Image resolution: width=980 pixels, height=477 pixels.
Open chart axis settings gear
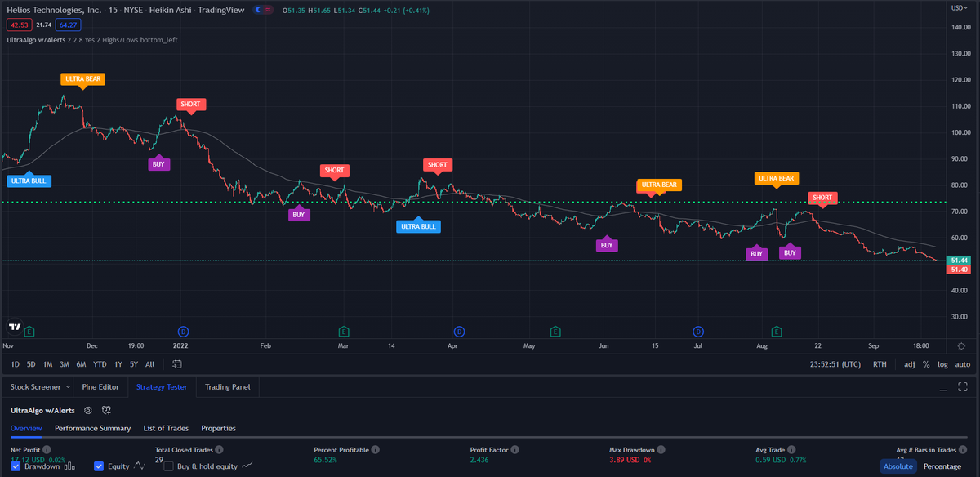coord(960,346)
